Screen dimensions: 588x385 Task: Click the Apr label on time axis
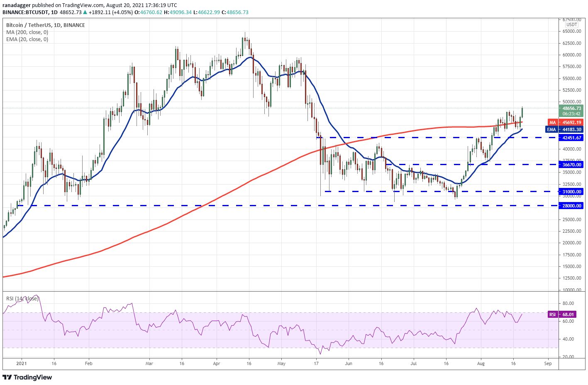coord(216,363)
